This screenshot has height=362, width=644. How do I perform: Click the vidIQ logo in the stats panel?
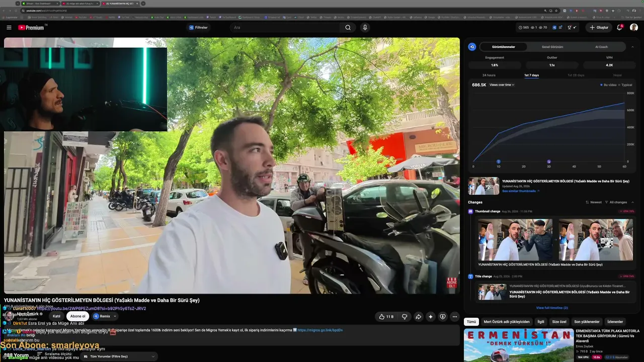[x=472, y=47]
